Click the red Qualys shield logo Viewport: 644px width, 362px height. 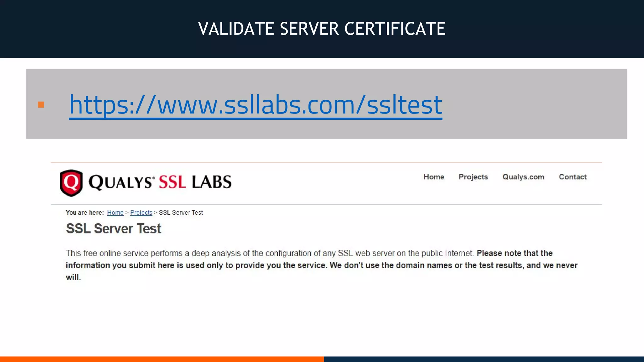click(x=71, y=183)
